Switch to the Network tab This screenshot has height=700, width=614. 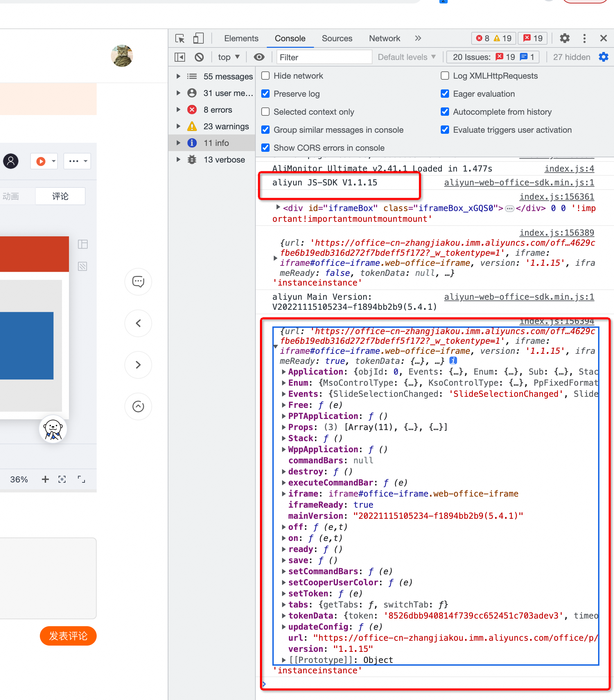[385, 38]
